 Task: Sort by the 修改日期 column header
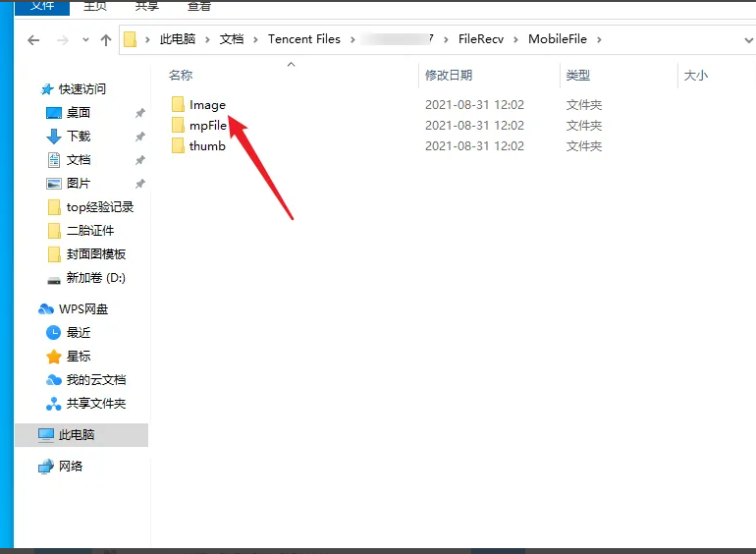[449, 76]
